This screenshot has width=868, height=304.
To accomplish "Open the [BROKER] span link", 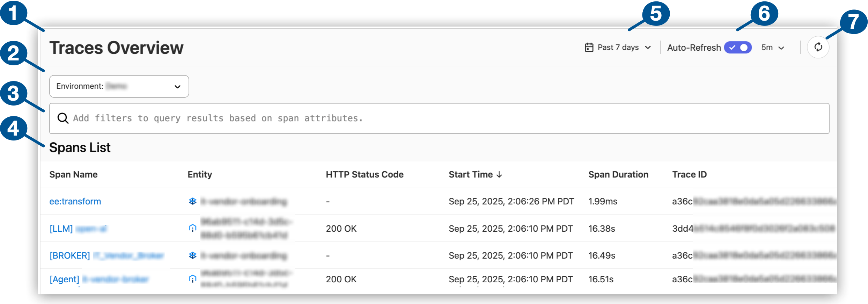I will coord(70,255).
